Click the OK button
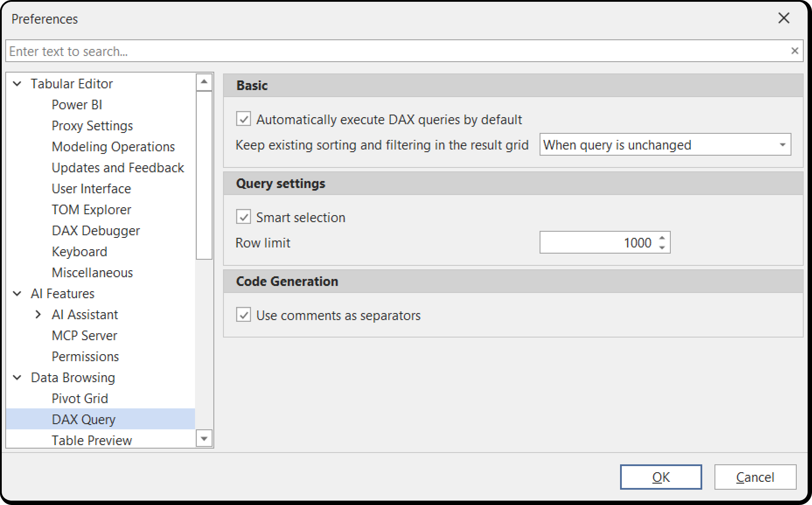The image size is (812, 505). [x=661, y=477]
